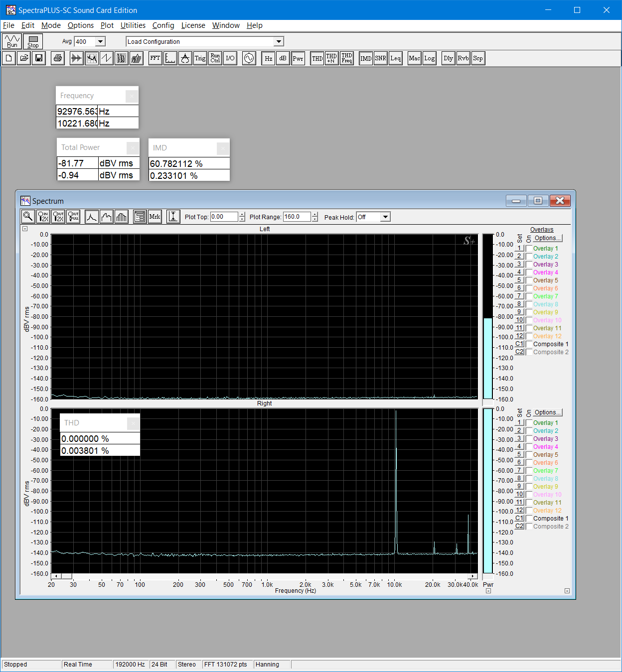Open FFT settings with the FFT button
This screenshot has height=672, width=622.
pyautogui.click(x=155, y=58)
